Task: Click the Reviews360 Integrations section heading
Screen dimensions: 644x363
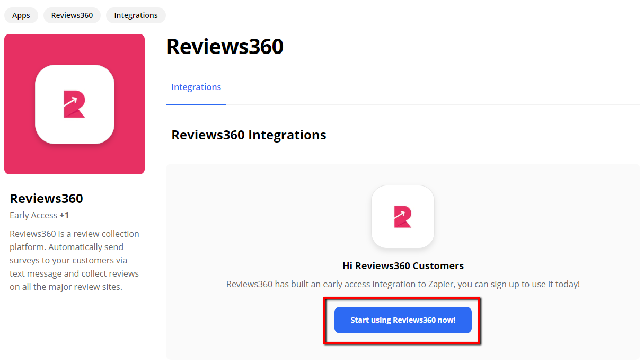Action: pyautogui.click(x=249, y=135)
